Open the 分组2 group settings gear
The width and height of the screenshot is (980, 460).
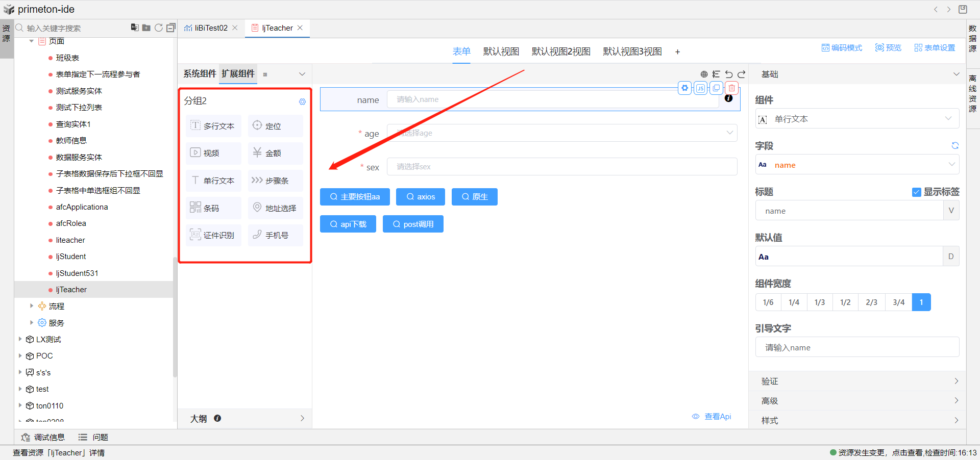[x=302, y=101]
